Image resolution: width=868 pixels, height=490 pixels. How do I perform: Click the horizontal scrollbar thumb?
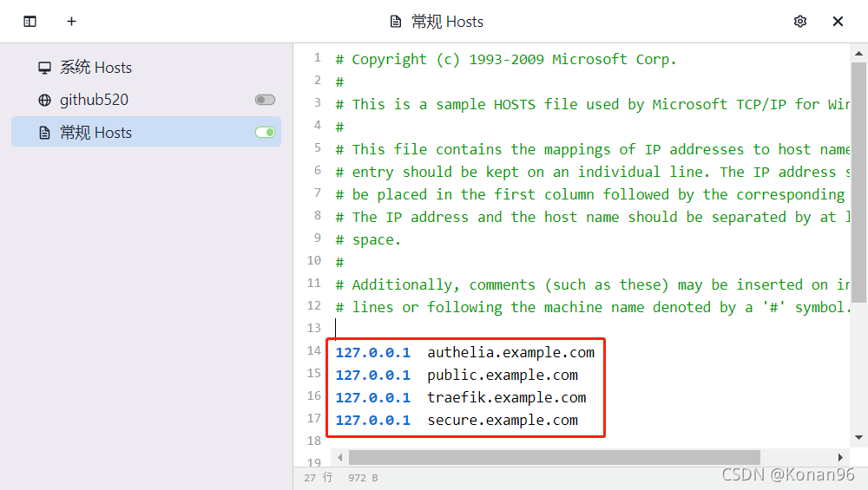click(554, 457)
